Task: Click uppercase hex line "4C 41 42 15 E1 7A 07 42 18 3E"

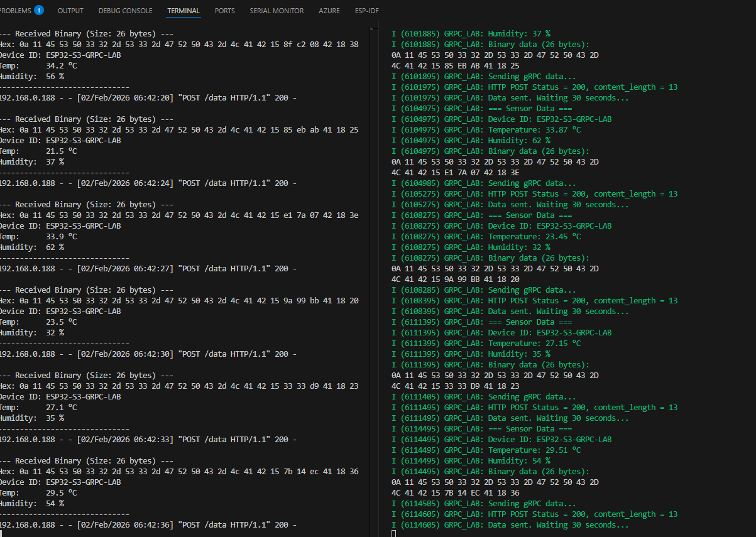Action: pos(455,173)
